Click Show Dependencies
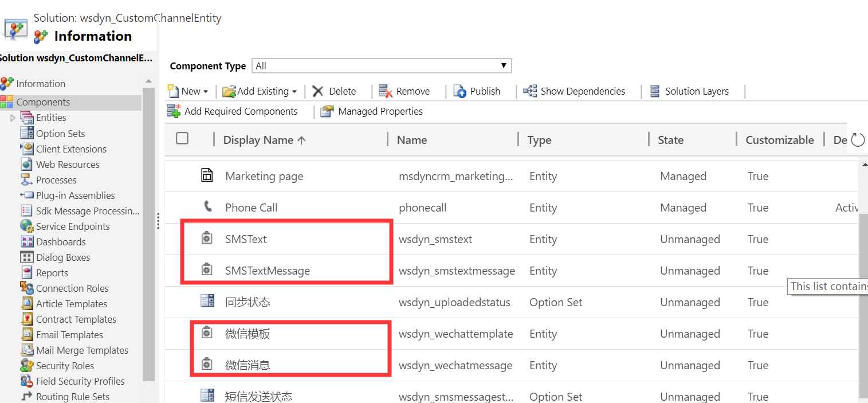This screenshot has width=868, height=403. (575, 91)
